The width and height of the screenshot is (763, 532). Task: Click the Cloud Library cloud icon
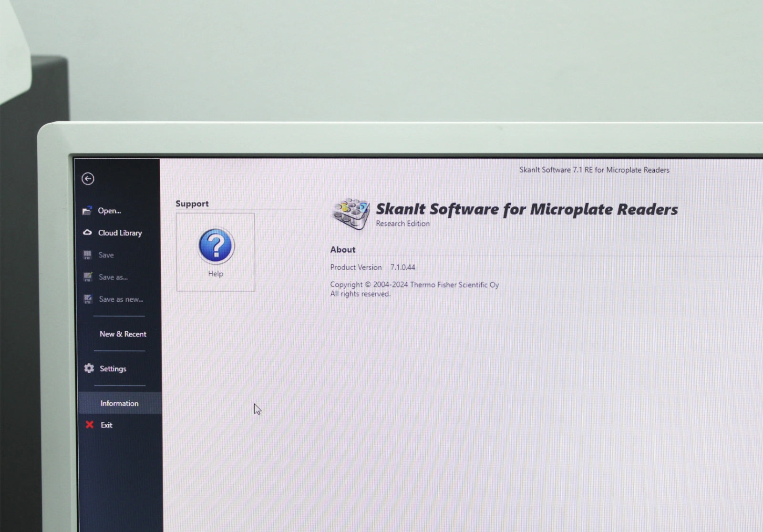[x=87, y=233]
